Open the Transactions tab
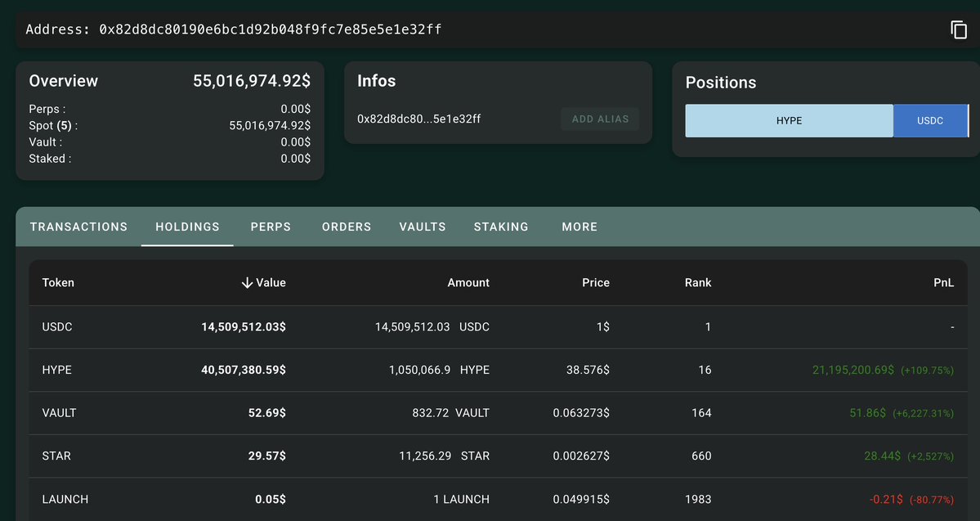Screen dimensions: 980x521 (x=78, y=227)
